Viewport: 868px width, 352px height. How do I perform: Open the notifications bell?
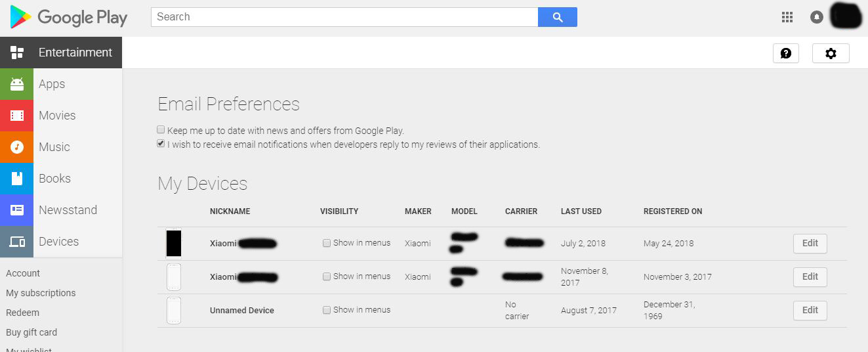(x=817, y=17)
